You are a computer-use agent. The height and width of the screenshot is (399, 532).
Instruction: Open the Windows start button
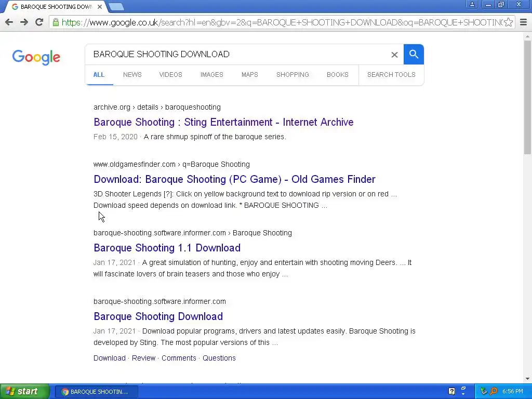tap(24, 391)
